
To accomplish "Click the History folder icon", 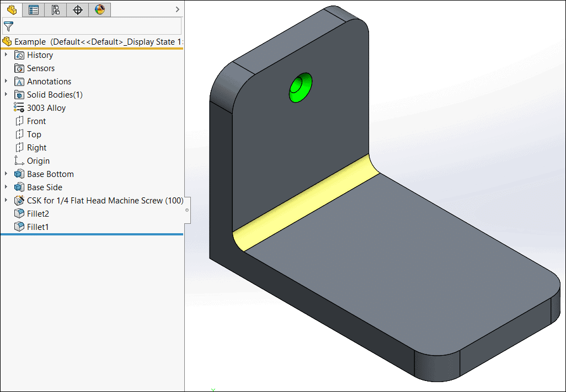I will click(19, 55).
